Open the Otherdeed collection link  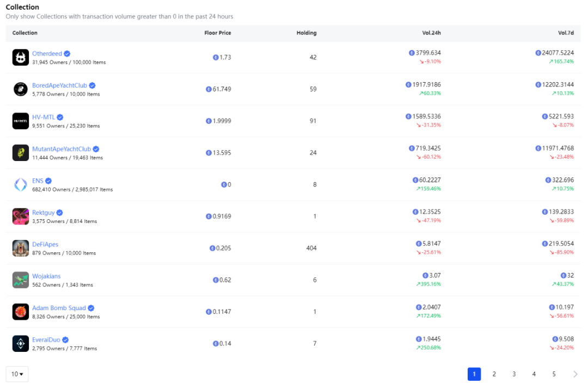click(47, 53)
